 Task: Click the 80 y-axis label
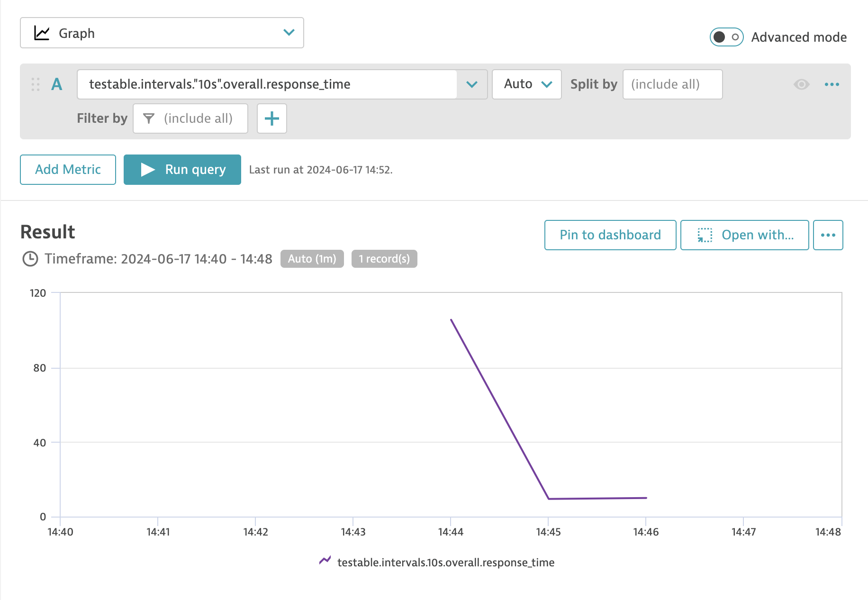pyautogui.click(x=40, y=368)
